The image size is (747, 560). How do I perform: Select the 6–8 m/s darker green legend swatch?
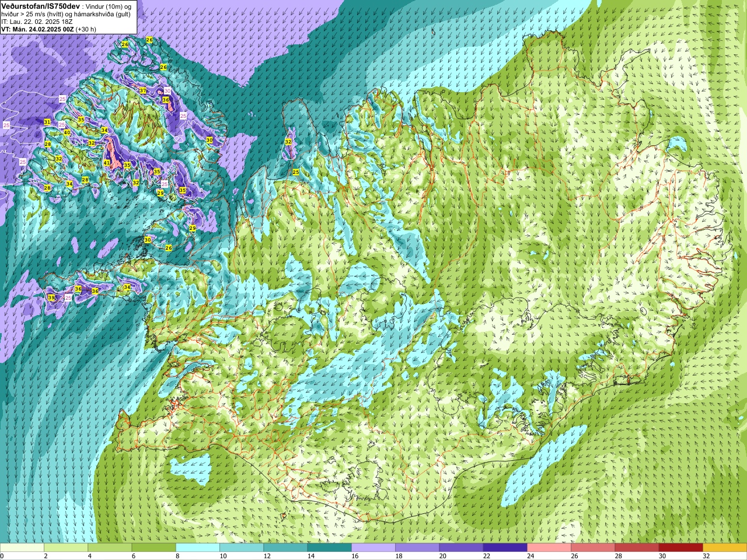(x=153, y=548)
